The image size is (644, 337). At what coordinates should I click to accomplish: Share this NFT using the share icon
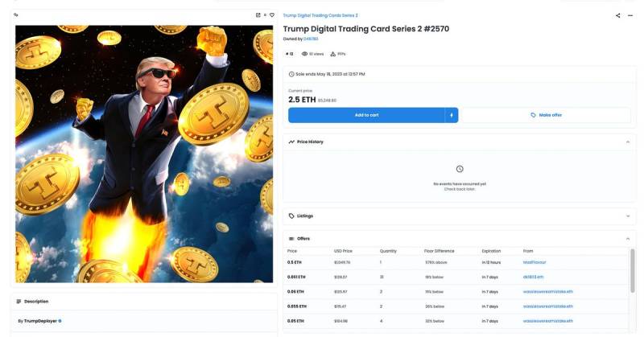click(617, 15)
